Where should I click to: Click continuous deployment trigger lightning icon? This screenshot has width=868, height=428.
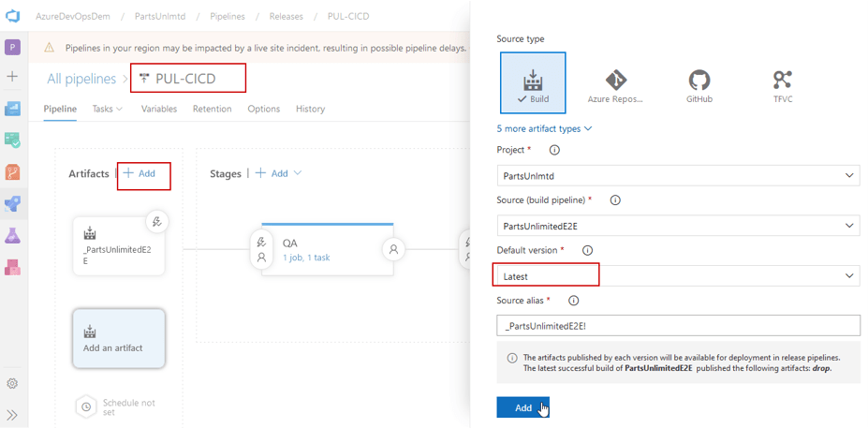[x=155, y=222]
